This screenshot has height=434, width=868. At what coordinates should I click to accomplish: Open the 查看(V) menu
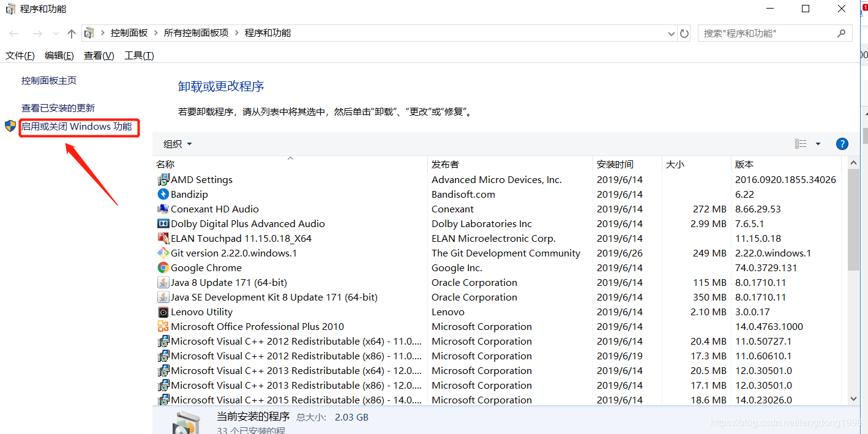[x=99, y=56]
